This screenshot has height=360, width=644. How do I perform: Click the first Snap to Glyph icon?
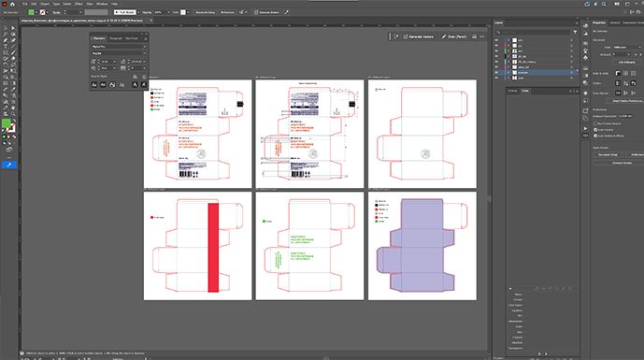click(94, 85)
